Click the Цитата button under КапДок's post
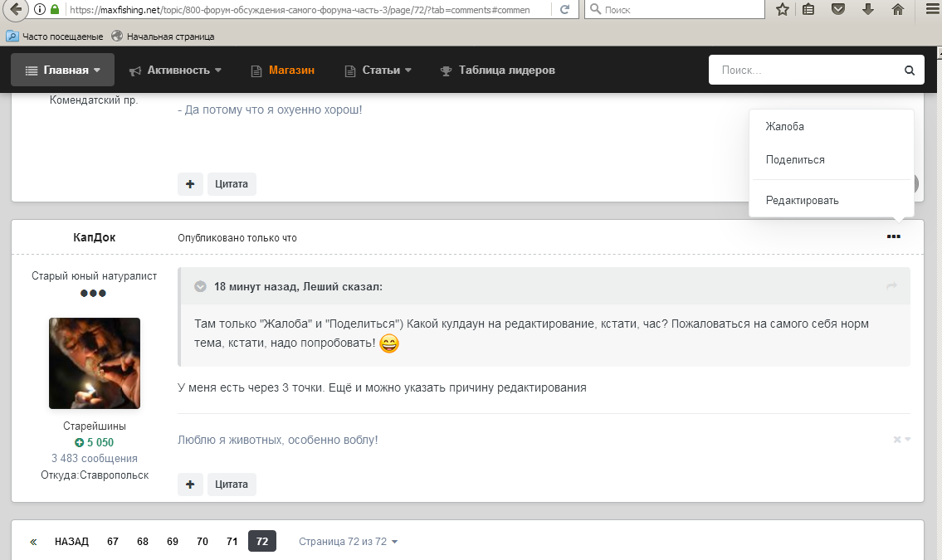Image resolution: width=942 pixels, height=560 pixels. point(232,485)
